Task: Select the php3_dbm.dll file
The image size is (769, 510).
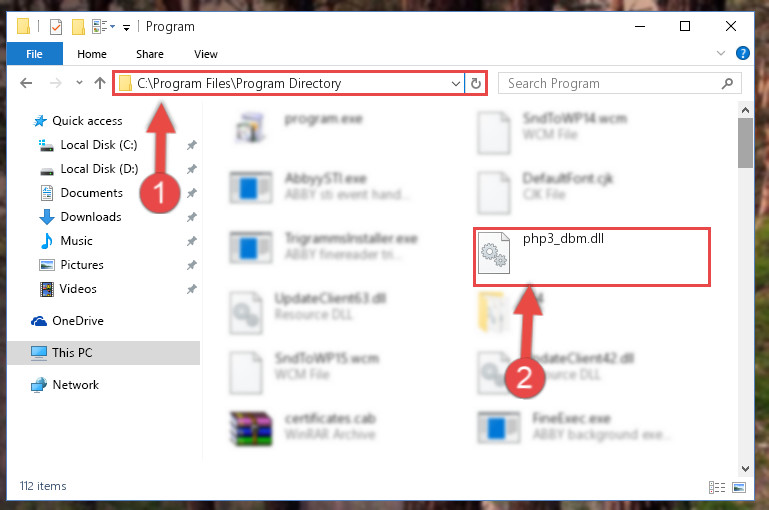Action: pos(591,256)
